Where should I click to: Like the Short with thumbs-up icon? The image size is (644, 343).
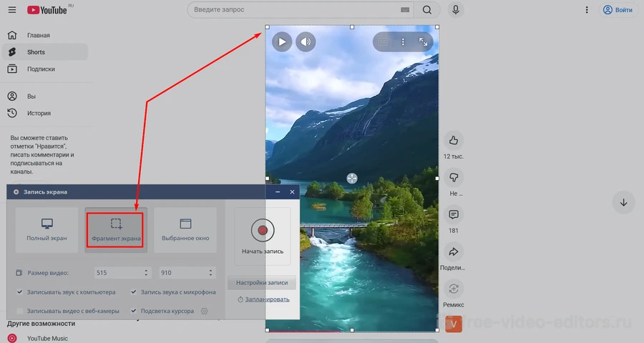452,139
